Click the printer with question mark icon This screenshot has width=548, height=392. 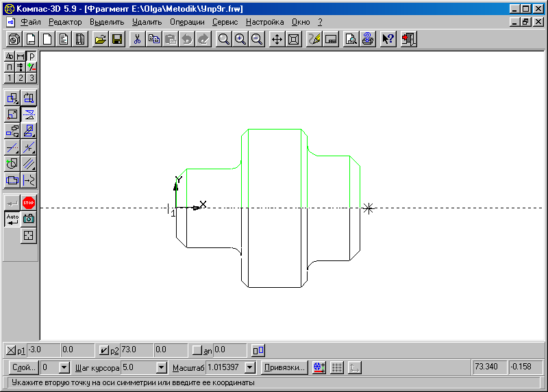(x=367, y=39)
